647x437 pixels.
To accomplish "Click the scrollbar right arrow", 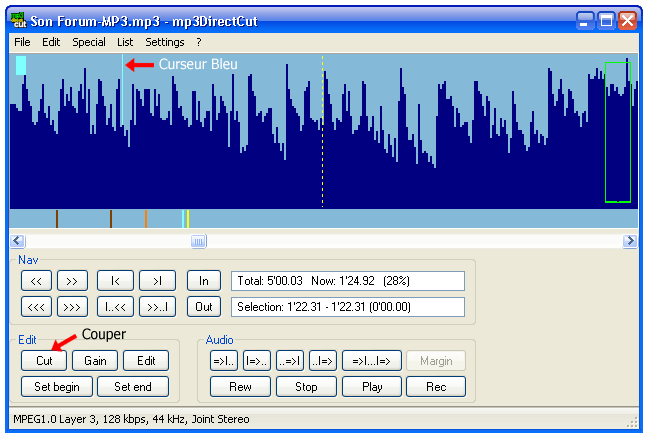I will (630, 241).
